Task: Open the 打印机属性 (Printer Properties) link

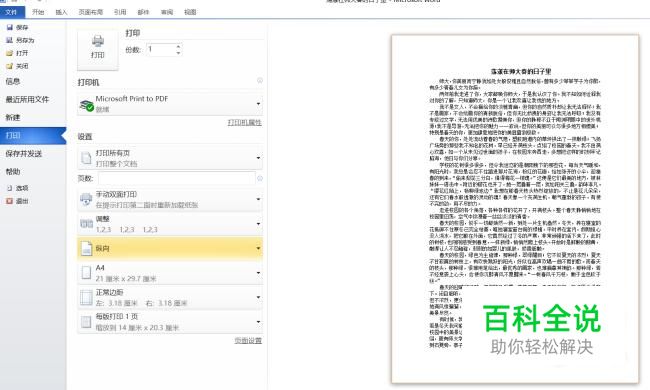Action: tap(245, 122)
